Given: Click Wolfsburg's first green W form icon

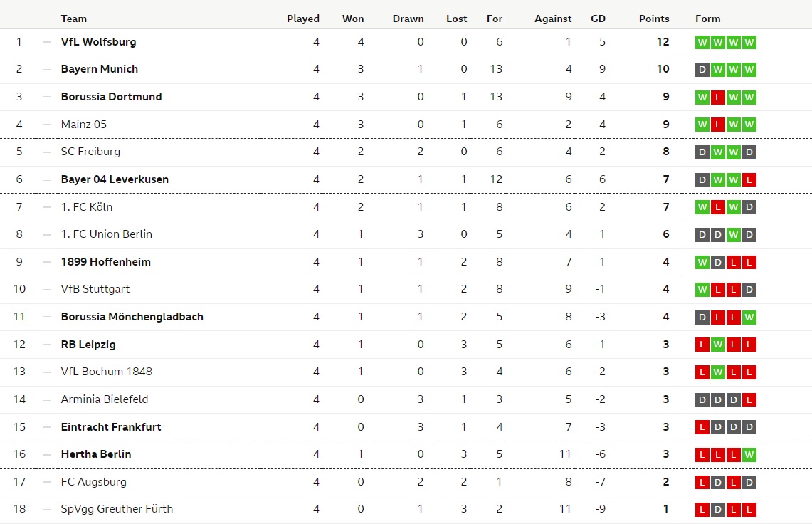Looking at the screenshot, I should coord(702,43).
